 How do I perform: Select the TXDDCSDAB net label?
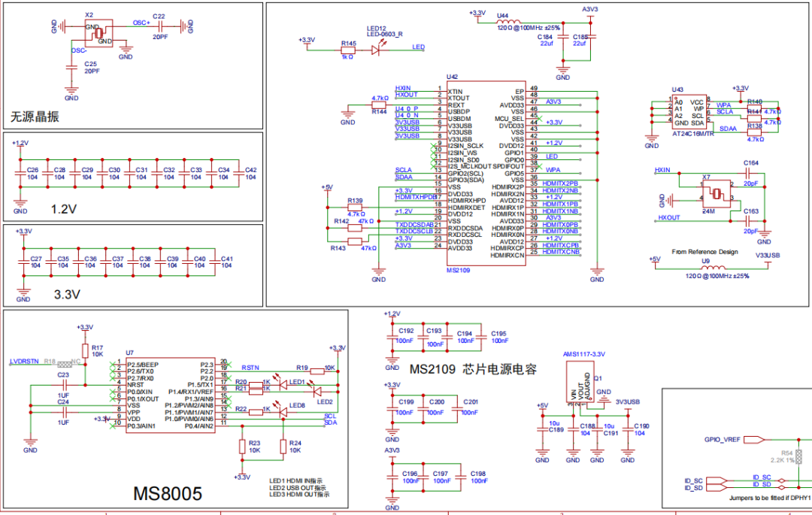(414, 225)
